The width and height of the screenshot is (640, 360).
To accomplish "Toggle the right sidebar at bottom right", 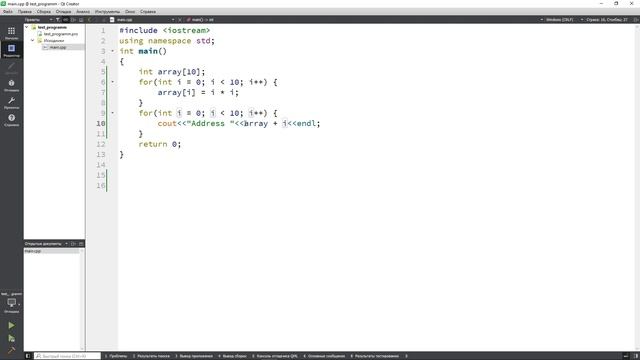I will (636, 356).
